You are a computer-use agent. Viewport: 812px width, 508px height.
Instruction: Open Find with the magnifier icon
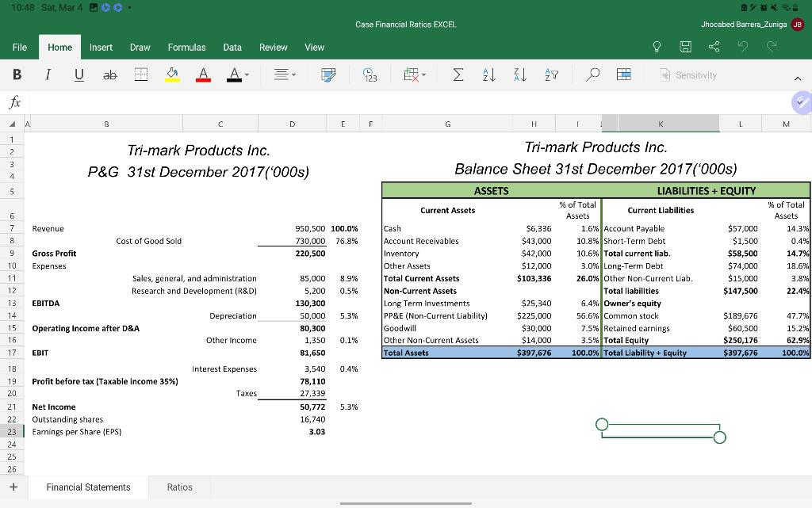(x=592, y=75)
